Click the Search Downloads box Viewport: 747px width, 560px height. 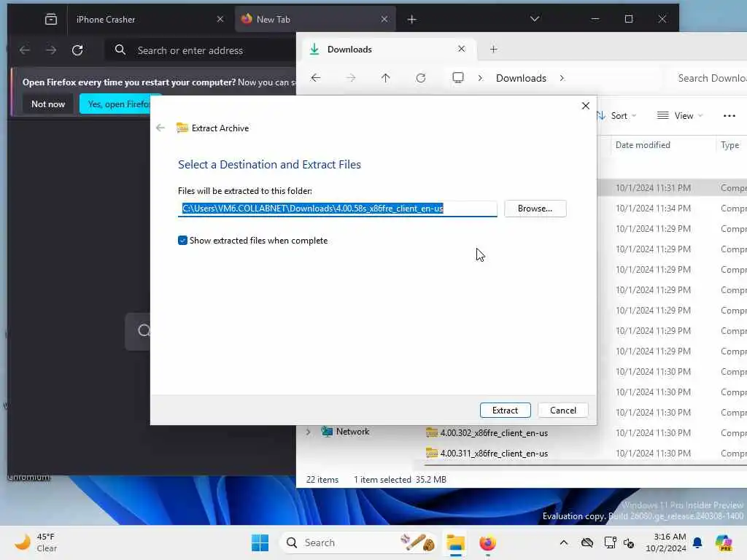(x=710, y=78)
